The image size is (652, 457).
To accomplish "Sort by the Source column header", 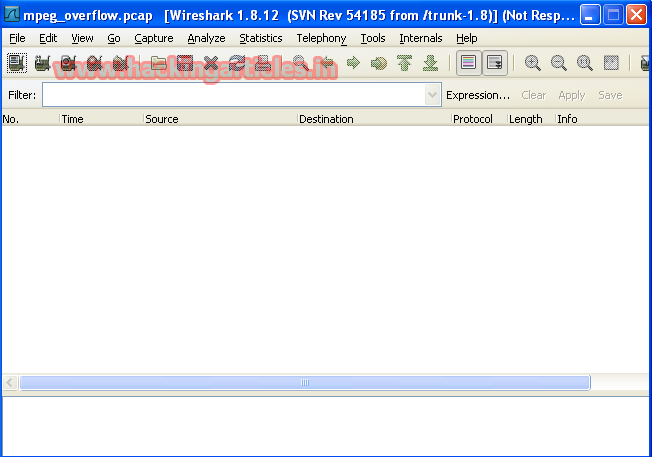I will tap(220, 119).
